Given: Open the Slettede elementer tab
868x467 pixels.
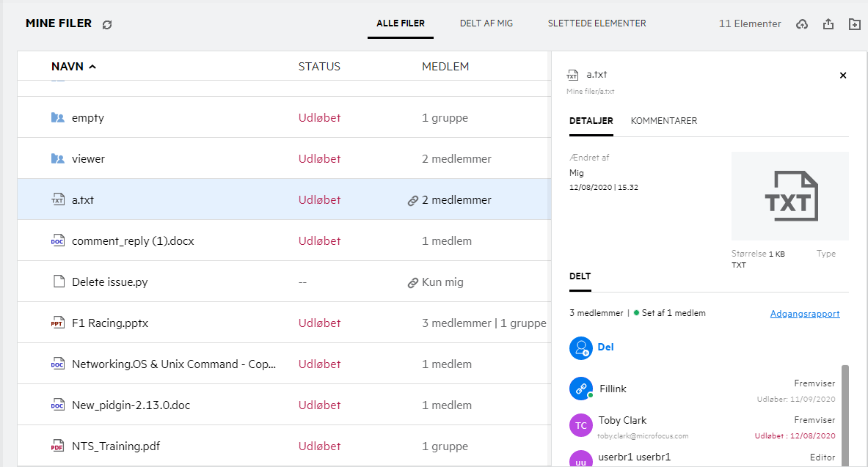Looking at the screenshot, I should 597,23.
